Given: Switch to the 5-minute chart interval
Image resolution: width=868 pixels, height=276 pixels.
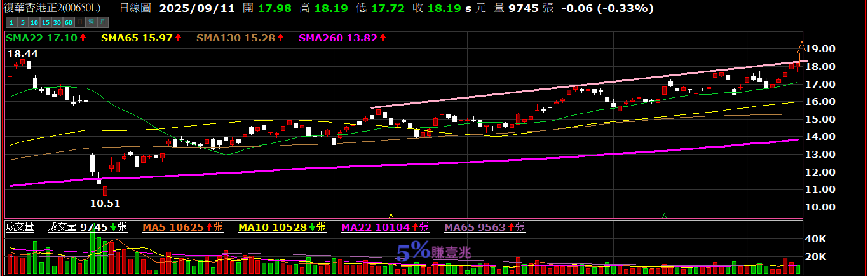Looking at the screenshot, I should 22,22.
